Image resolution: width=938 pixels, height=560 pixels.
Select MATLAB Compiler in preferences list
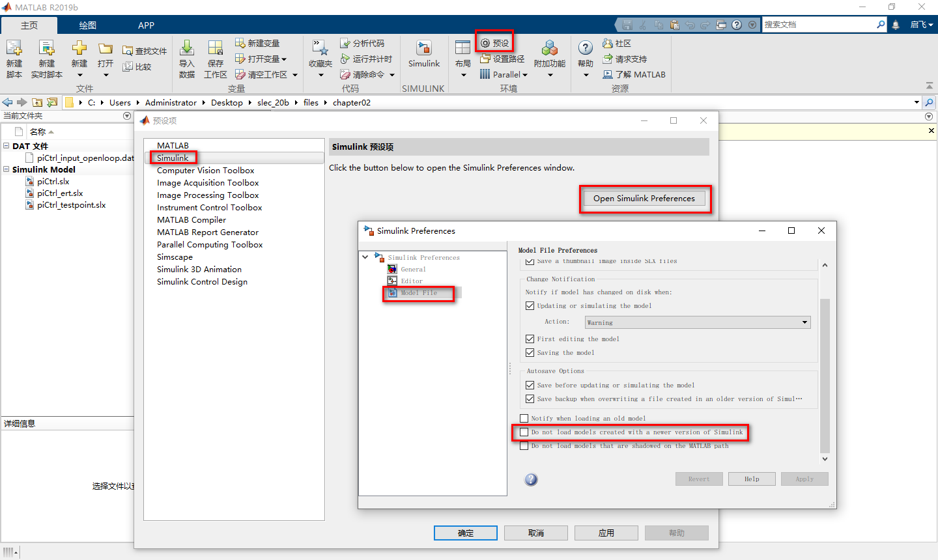(x=192, y=219)
